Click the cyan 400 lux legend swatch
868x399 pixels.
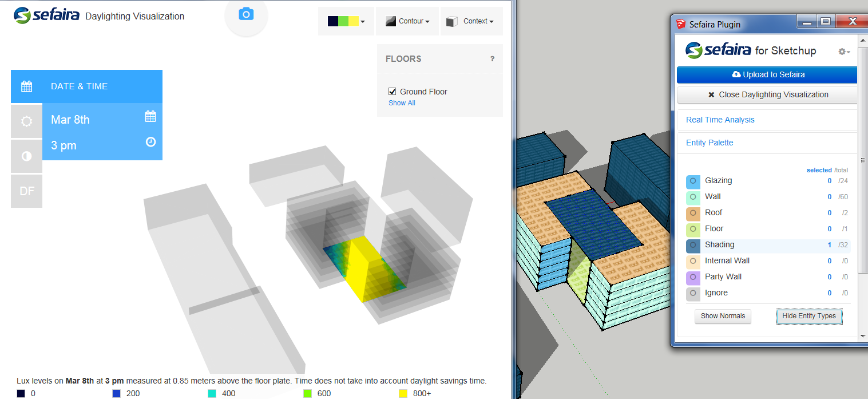pyautogui.click(x=212, y=393)
